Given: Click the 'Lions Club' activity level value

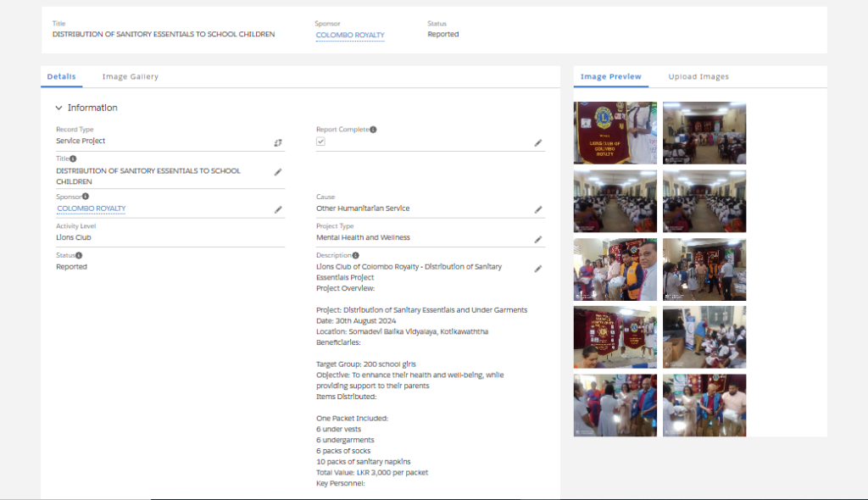Looking at the screenshot, I should pyautogui.click(x=73, y=237).
